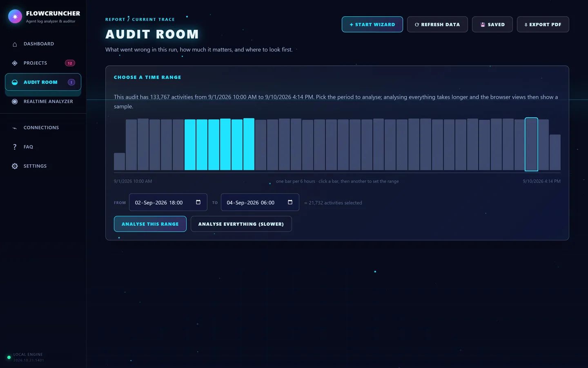
Task: Open the calendar picker for From date
Action: click(198, 202)
